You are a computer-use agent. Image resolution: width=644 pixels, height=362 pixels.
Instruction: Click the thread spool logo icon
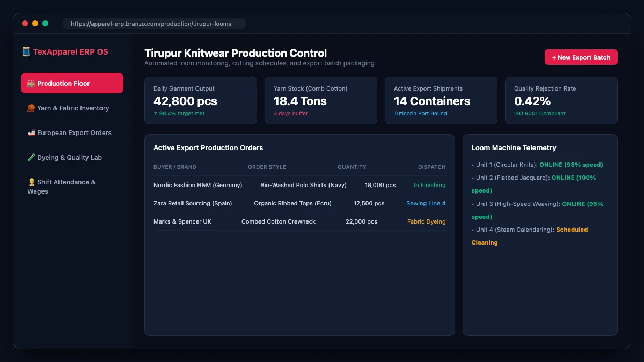pos(26,52)
